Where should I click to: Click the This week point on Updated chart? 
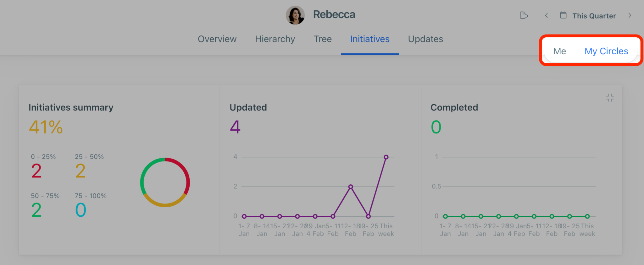(386, 157)
